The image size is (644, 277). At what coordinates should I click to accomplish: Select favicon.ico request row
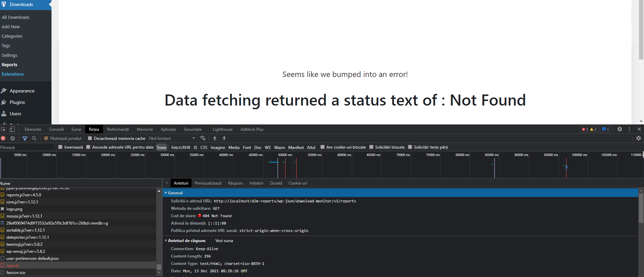[x=78, y=272]
